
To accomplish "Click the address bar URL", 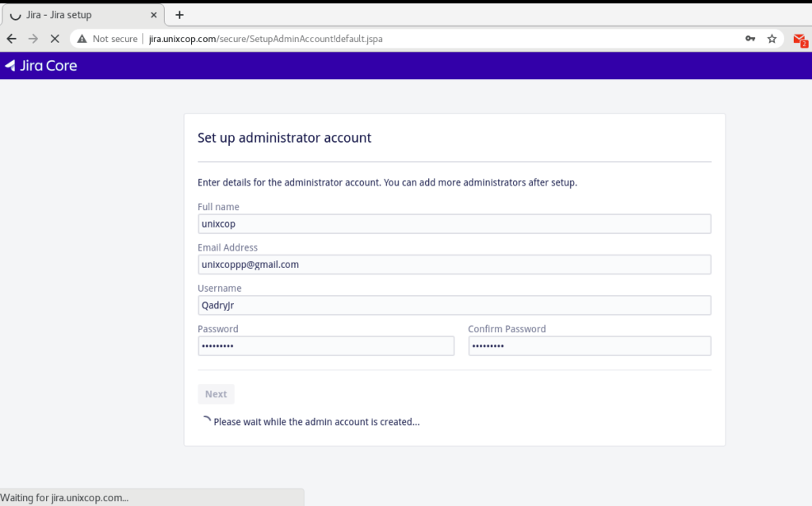I will (x=266, y=39).
